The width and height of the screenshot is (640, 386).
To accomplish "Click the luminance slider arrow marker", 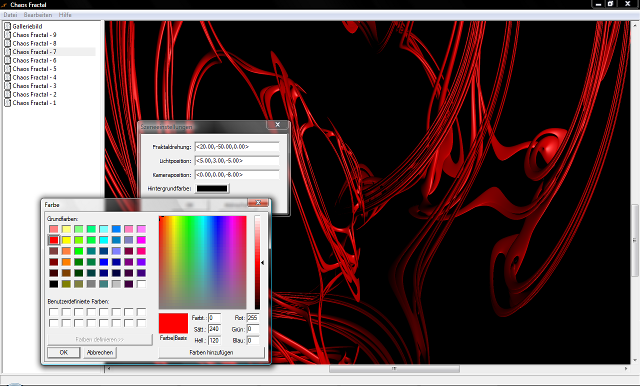I will [262, 263].
